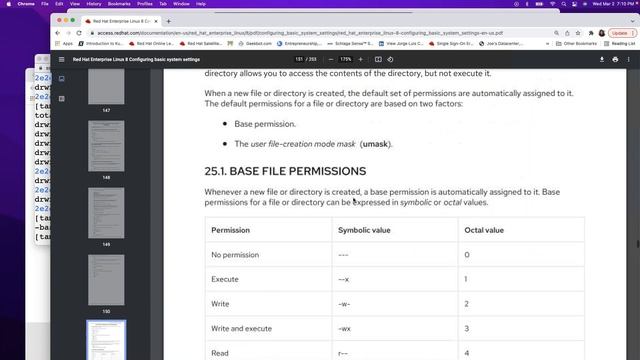
Task: Select the highlighted current page thumbnail
Action: 106,340
